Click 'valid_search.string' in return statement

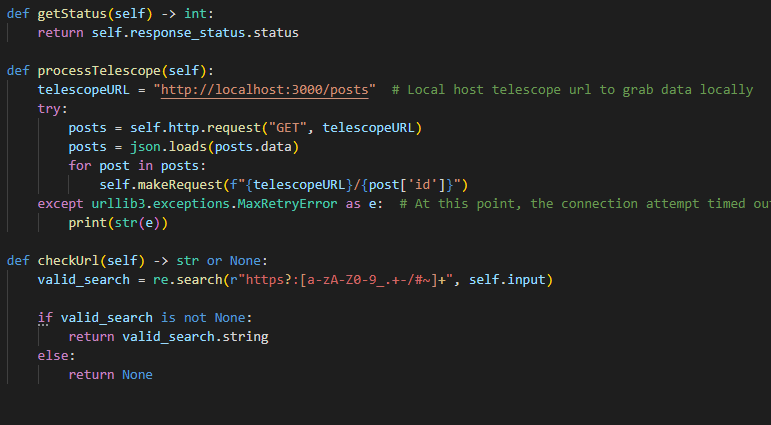pyautogui.click(x=195, y=337)
